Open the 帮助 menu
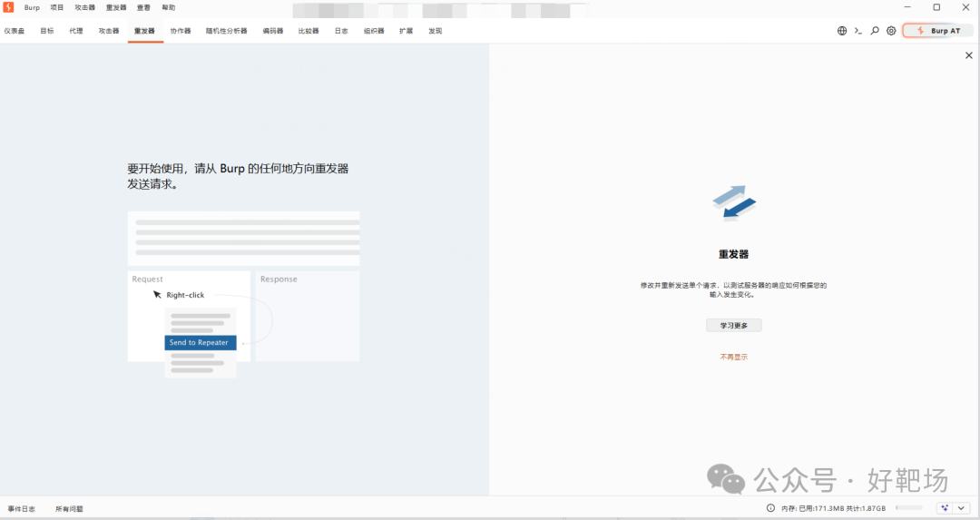Image resolution: width=980 pixels, height=520 pixels. click(x=169, y=7)
